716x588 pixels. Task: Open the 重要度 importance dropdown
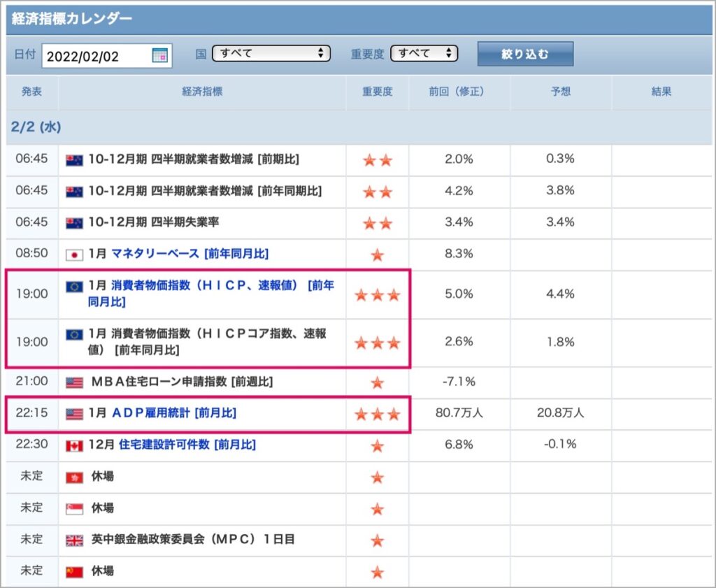[x=424, y=53]
